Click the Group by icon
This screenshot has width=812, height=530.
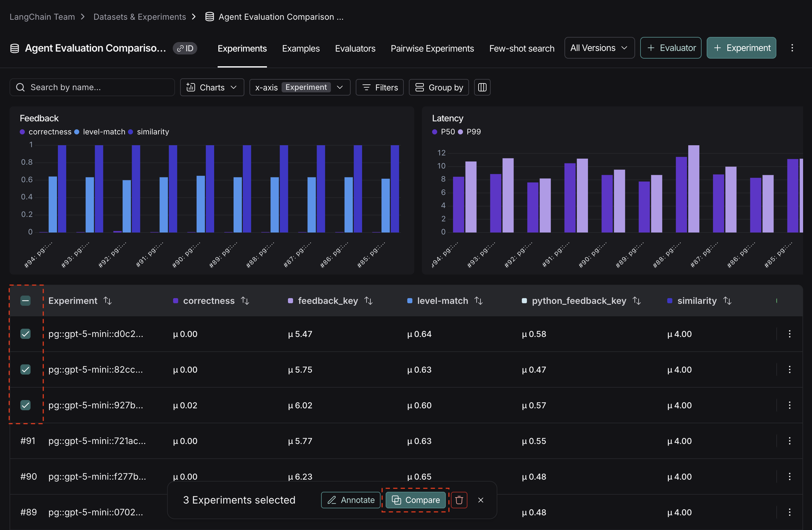(x=419, y=87)
